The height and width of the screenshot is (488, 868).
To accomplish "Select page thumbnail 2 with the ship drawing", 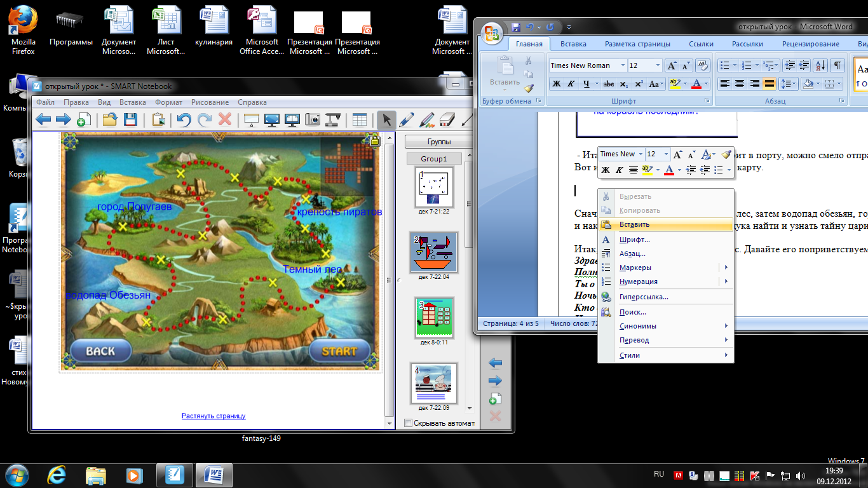I will pyautogui.click(x=433, y=252).
